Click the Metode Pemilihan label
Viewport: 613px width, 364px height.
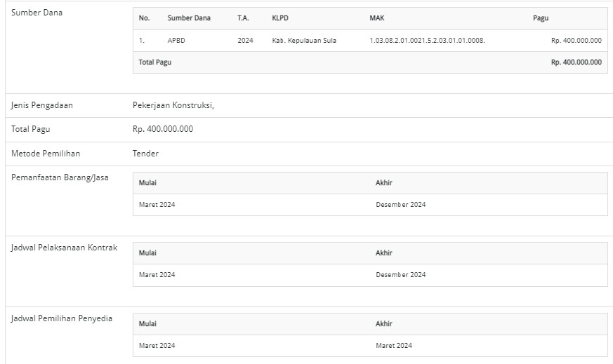pyautogui.click(x=45, y=153)
